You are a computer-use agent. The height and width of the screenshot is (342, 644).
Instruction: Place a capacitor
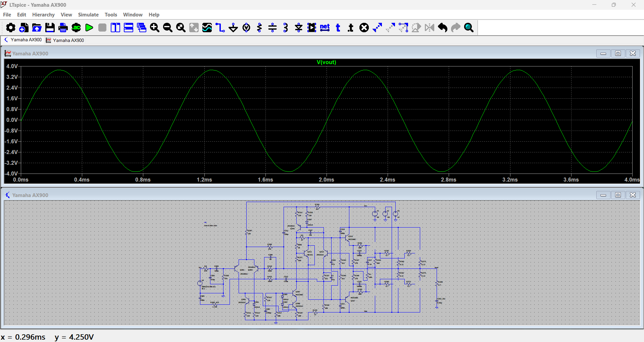coord(273,28)
